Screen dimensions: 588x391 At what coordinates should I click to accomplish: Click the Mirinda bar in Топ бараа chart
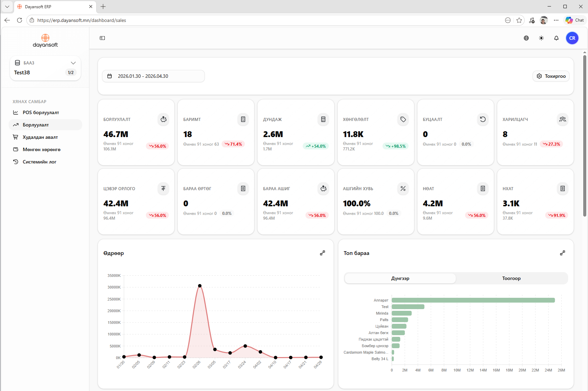402,313
